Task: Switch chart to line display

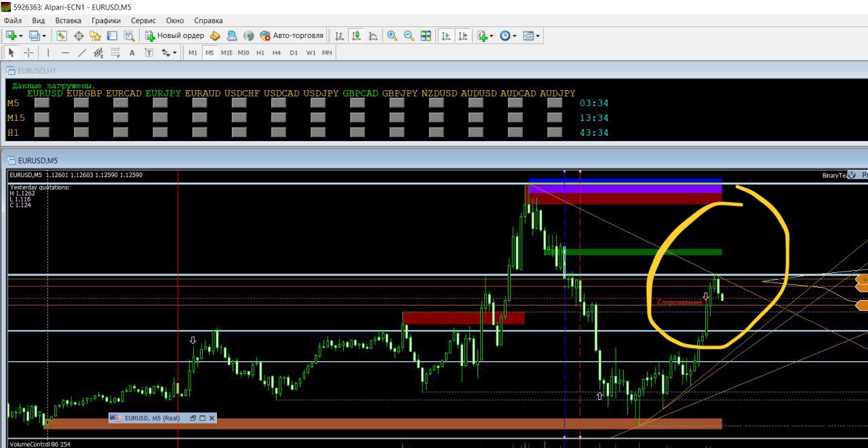Action: [373, 35]
